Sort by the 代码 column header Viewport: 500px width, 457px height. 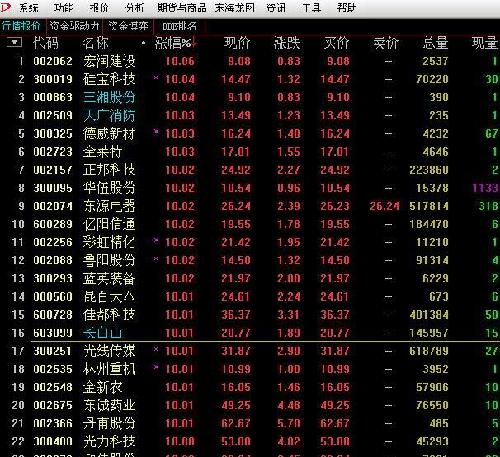pos(46,43)
